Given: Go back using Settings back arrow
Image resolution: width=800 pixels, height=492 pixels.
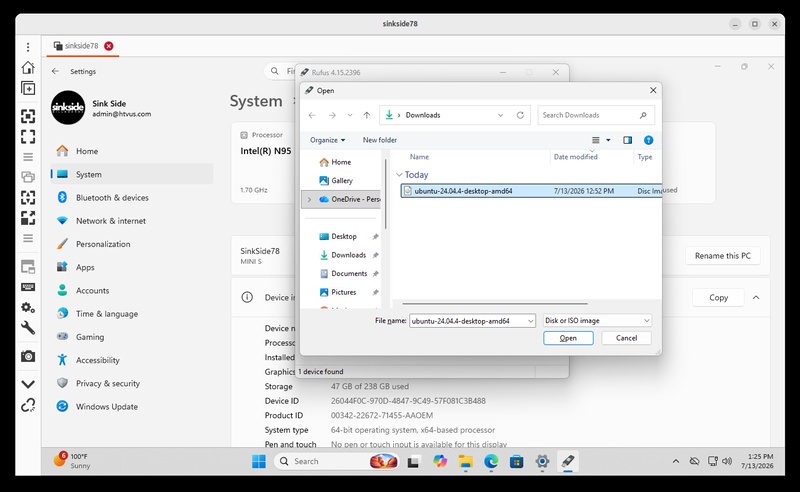Looking at the screenshot, I should (x=55, y=71).
